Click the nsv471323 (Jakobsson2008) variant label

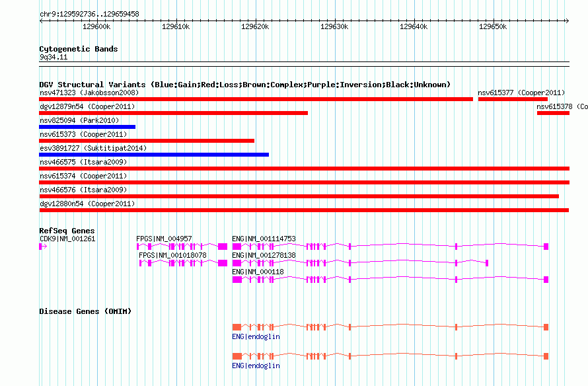click(89, 93)
